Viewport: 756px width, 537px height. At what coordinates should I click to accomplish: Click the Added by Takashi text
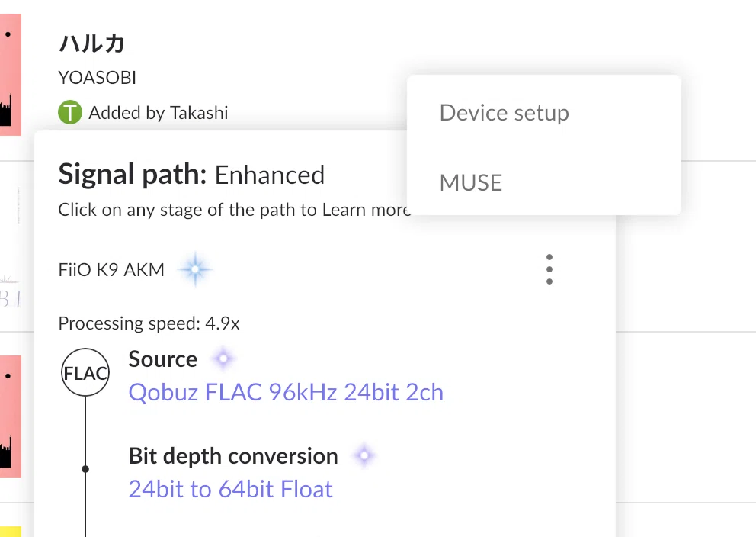(159, 112)
